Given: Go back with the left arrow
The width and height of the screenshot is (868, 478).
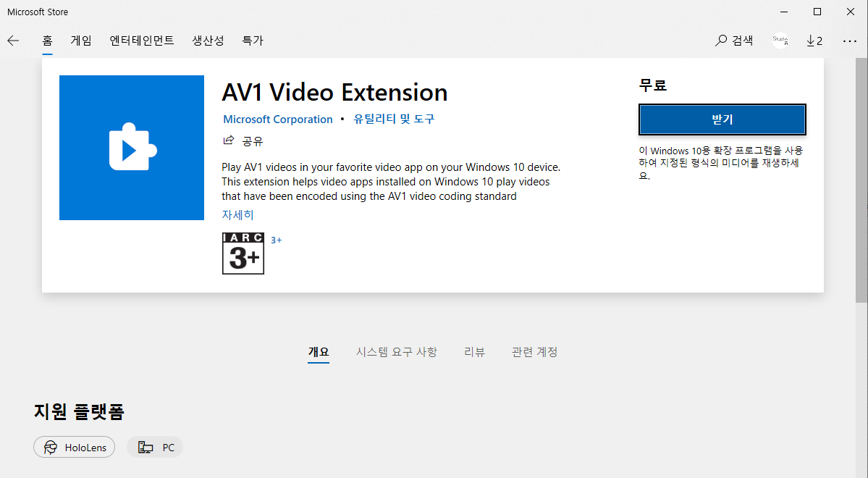Looking at the screenshot, I should click(13, 41).
